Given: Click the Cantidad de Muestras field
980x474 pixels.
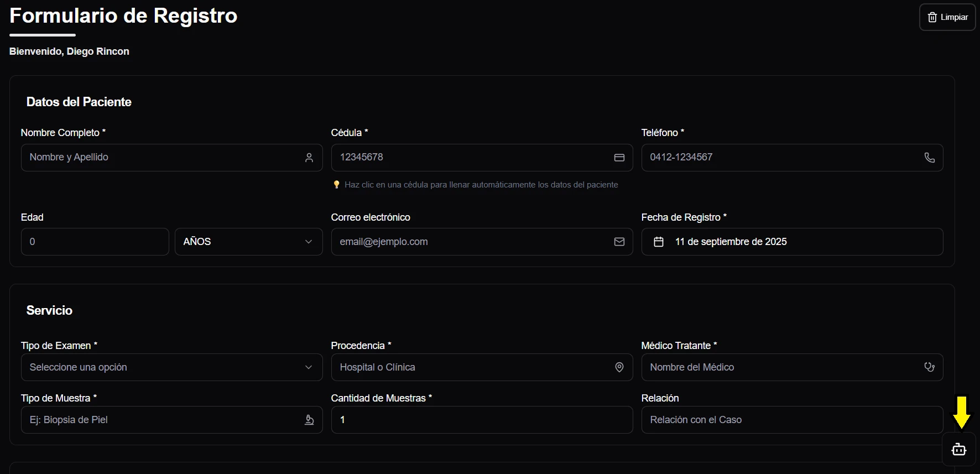Looking at the screenshot, I should 481,420.
